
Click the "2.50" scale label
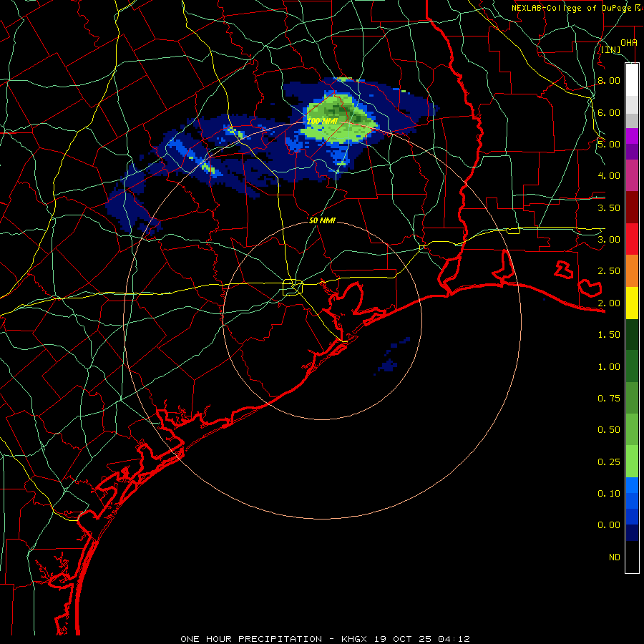tap(609, 271)
